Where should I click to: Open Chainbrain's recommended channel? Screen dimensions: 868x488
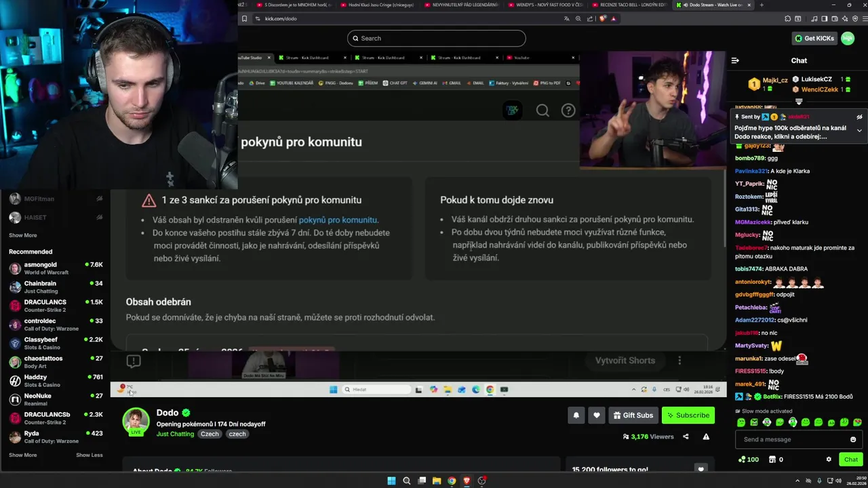56,287
